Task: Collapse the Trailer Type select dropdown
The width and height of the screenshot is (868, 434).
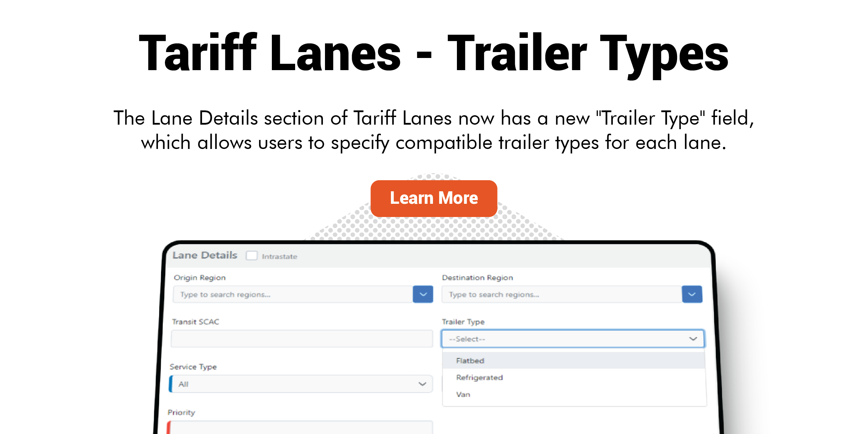Action: pos(573,339)
